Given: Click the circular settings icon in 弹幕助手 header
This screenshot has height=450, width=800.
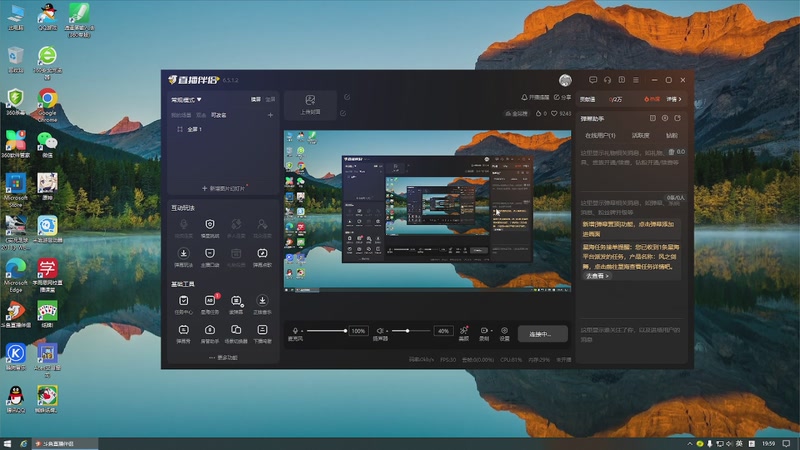Looking at the screenshot, I should coord(665,118).
